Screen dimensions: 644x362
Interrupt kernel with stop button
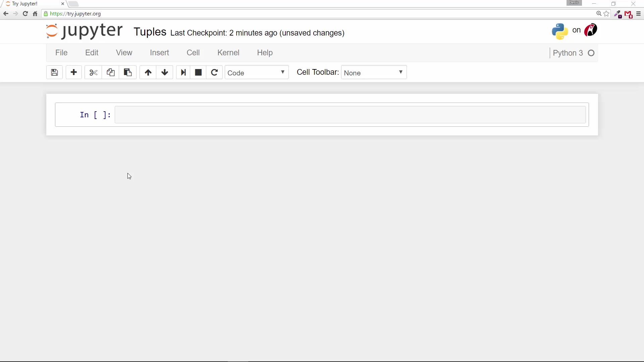(198, 72)
